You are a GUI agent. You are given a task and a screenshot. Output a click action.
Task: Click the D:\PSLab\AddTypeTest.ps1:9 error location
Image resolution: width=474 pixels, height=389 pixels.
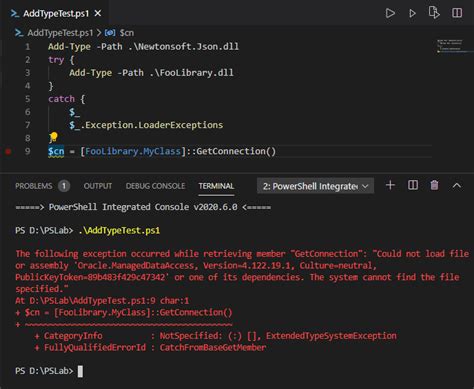point(93,301)
